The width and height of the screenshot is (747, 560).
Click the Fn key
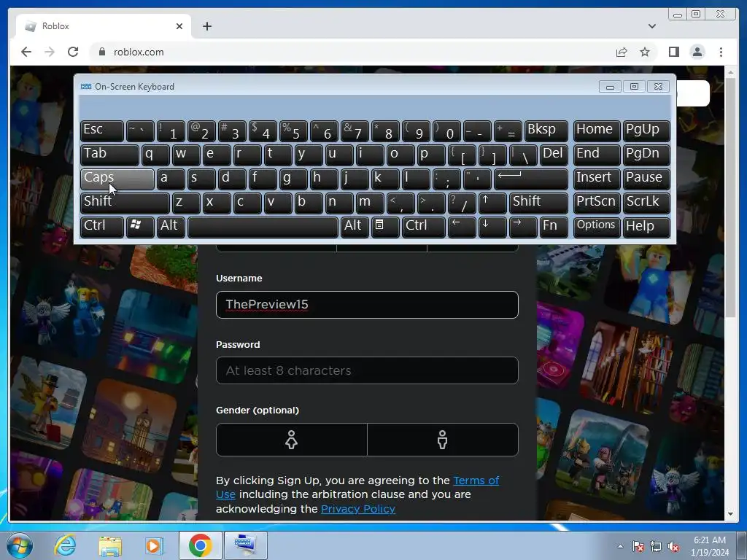pos(554,227)
